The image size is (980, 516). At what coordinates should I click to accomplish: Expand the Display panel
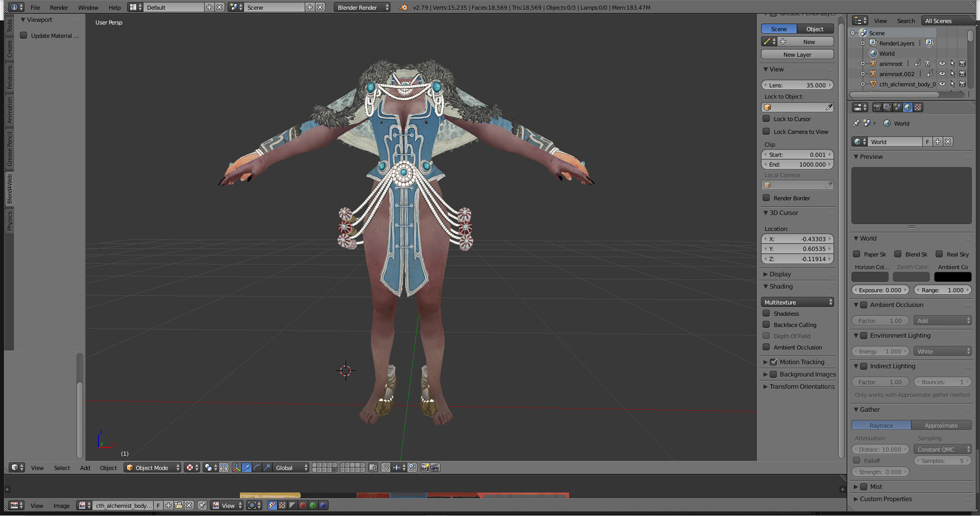pos(766,274)
